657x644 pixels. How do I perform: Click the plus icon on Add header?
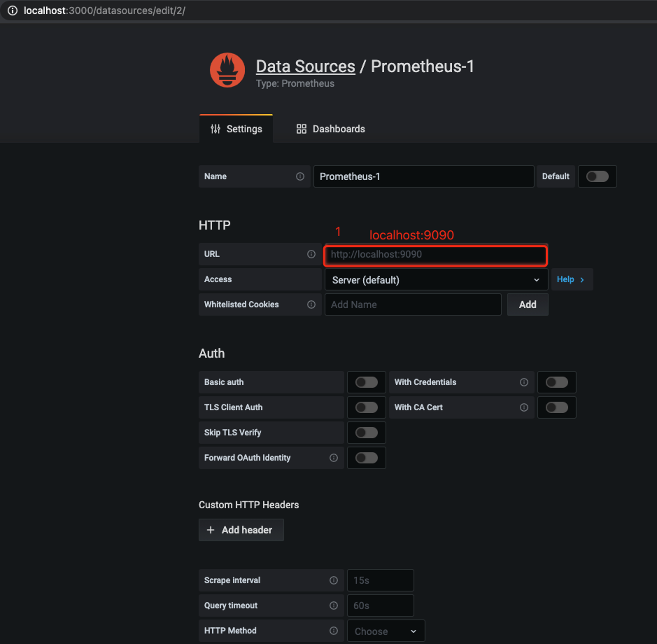click(210, 530)
